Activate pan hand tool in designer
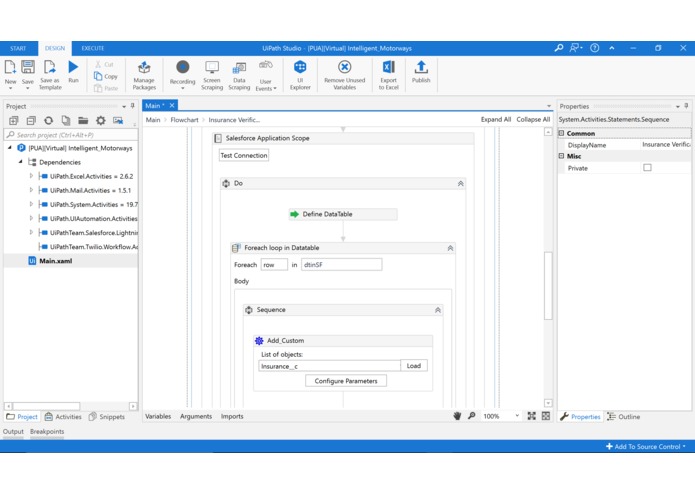Screen dimensions: 695x494 click(x=457, y=416)
